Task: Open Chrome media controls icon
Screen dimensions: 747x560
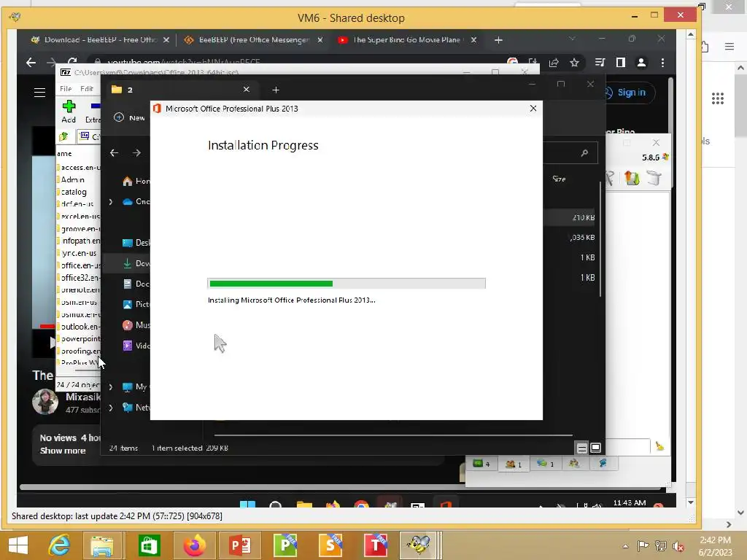Action: [600, 63]
